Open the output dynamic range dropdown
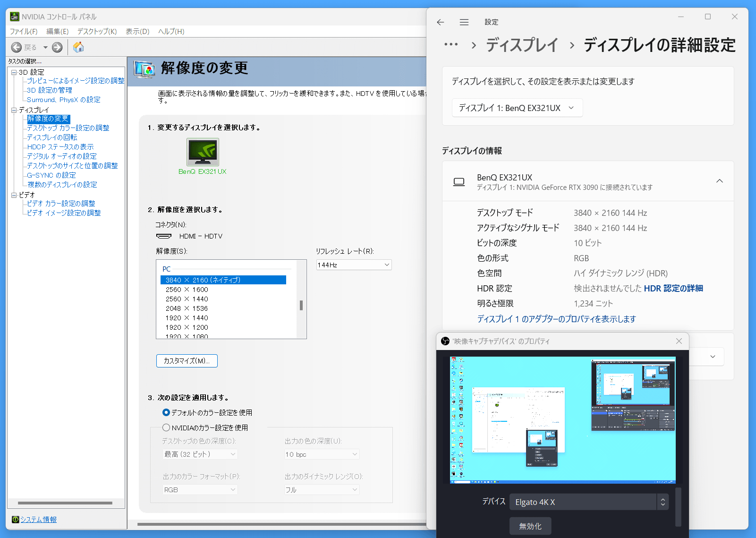756x538 pixels. tap(322, 490)
